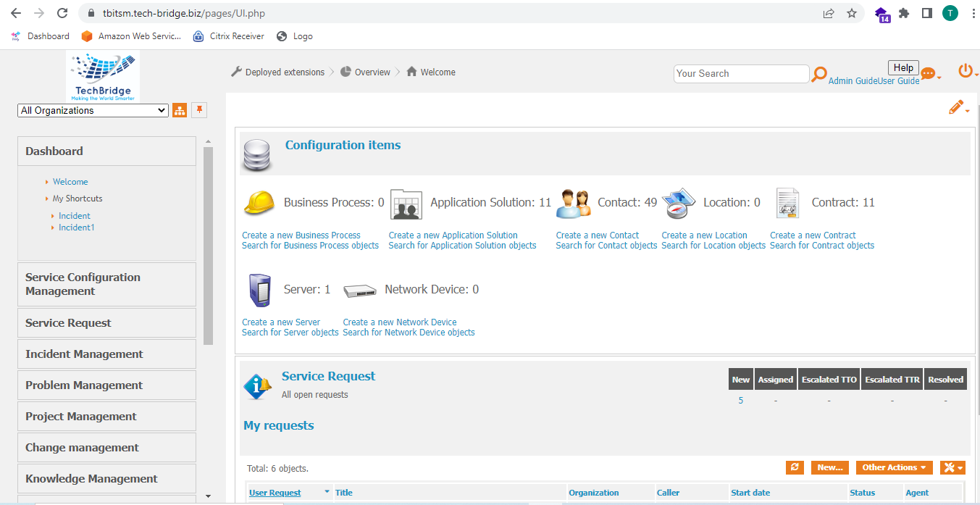Open the tools wrench dropdown

[x=952, y=467]
